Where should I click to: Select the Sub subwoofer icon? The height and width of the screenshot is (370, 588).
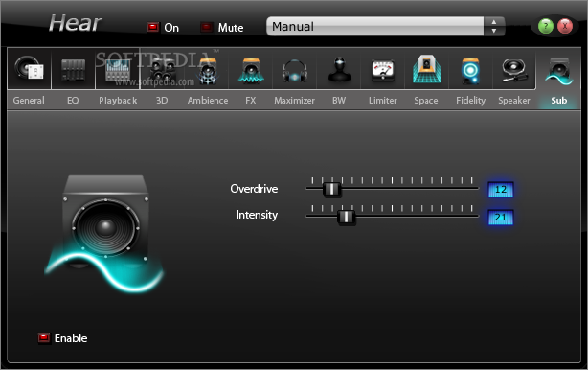pyautogui.click(x=558, y=71)
